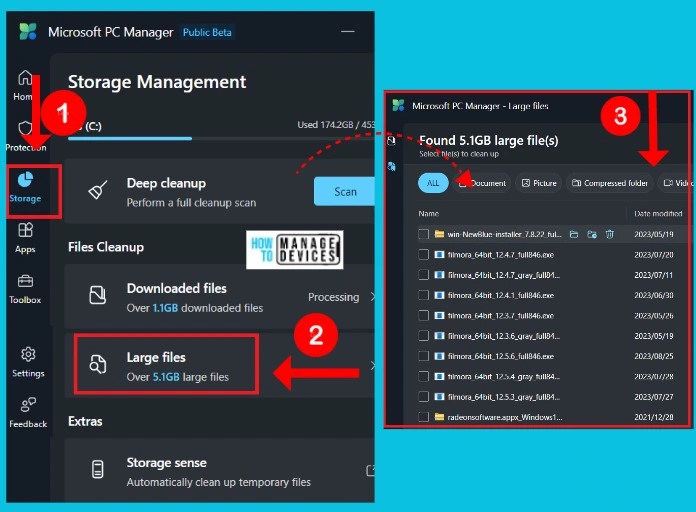
Task: Click the Public Beta badge
Action: tap(207, 32)
